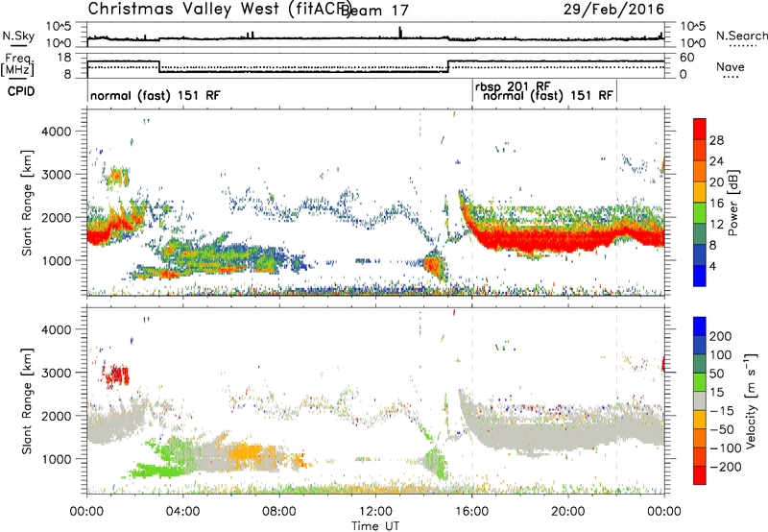Click the 1000 tick on the power panel
The height and width of the screenshot is (532, 768).
56,260
